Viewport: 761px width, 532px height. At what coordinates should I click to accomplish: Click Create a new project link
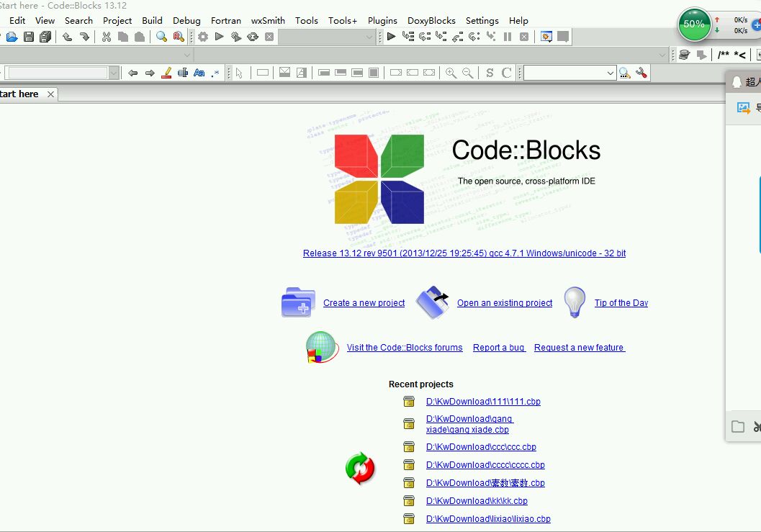364,303
